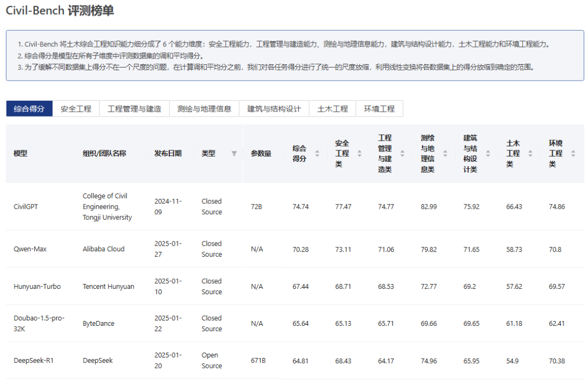The height and width of the screenshot is (388, 588).
Task: Click the 74.86 environmental score
Action: [x=557, y=207]
